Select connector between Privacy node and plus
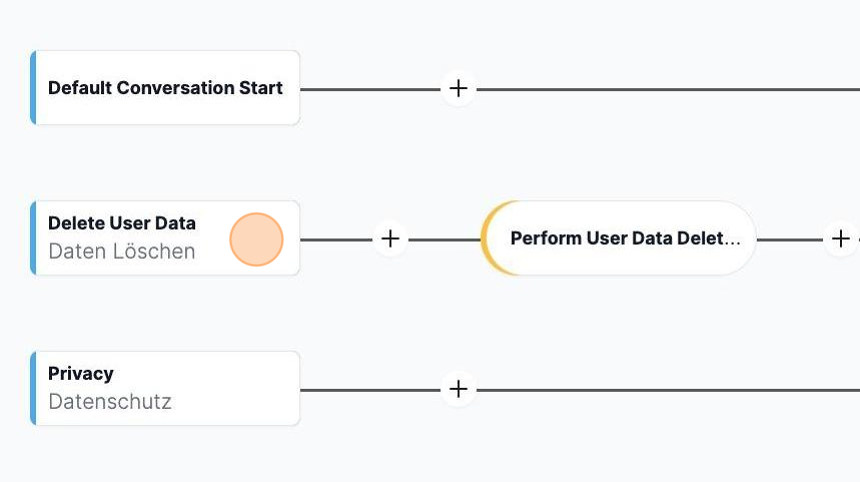The image size is (860, 482). [x=370, y=390]
